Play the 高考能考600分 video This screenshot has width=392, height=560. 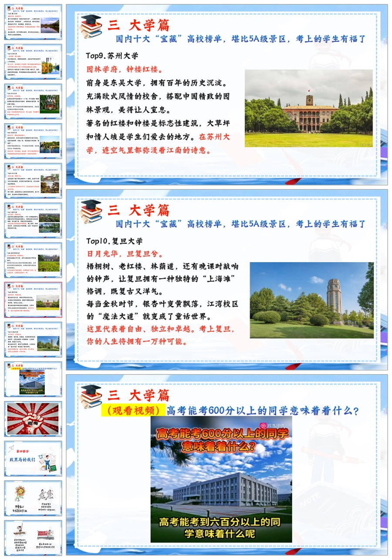[x=221, y=479]
